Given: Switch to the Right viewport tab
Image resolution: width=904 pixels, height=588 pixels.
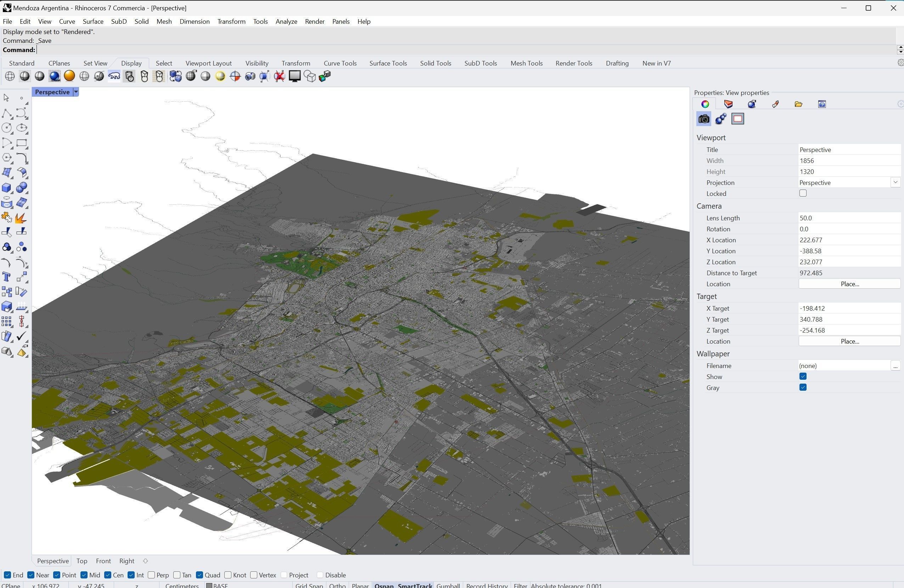Looking at the screenshot, I should [x=127, y=561].
